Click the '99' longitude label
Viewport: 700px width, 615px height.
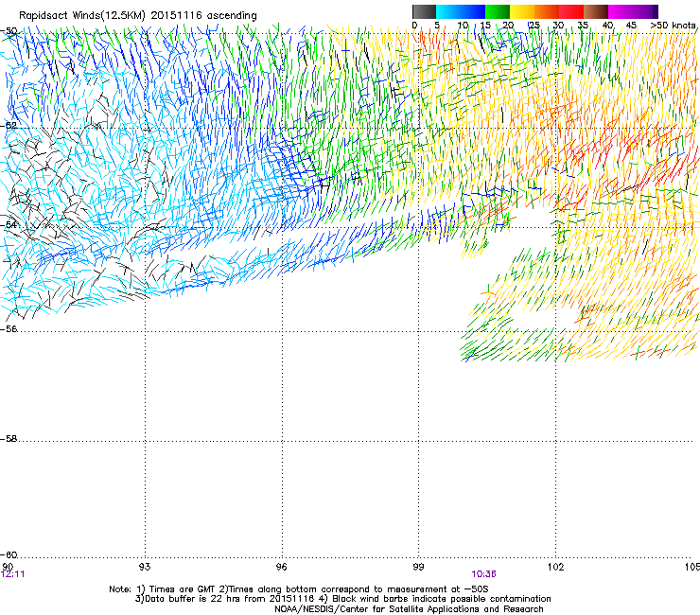click(x=418, y=567)
